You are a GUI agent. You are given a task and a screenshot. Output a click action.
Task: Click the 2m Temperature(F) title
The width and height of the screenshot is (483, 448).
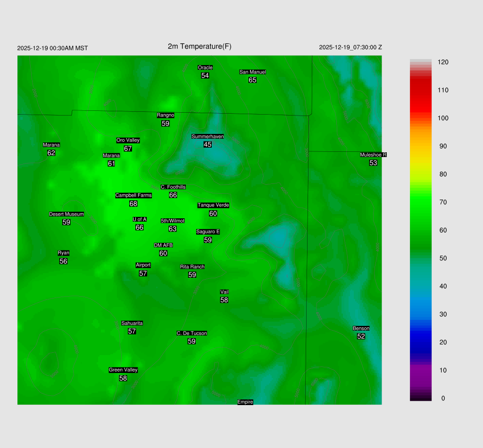200,46
